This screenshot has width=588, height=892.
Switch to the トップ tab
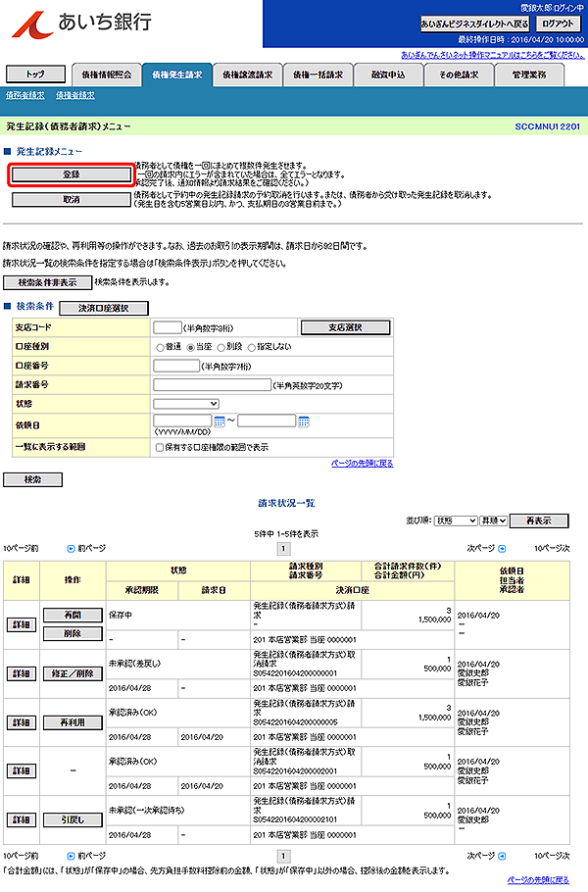[35, 74]
